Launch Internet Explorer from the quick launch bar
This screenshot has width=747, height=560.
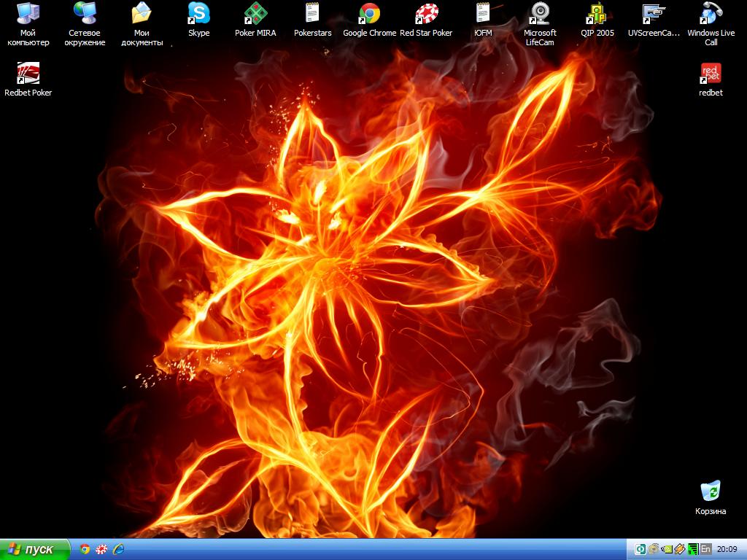tap(117, 549)
